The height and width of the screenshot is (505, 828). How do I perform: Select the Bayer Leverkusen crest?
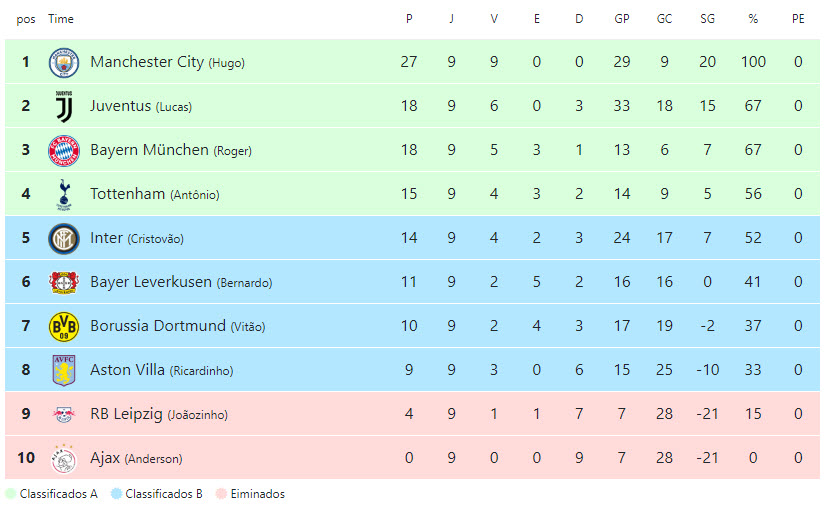[64, 282]
